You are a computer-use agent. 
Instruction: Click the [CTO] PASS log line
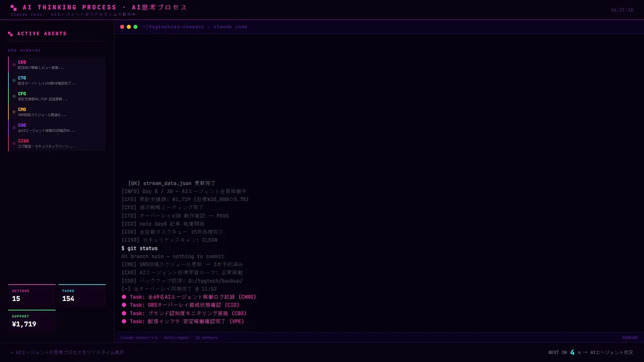(x=175, y=216)
